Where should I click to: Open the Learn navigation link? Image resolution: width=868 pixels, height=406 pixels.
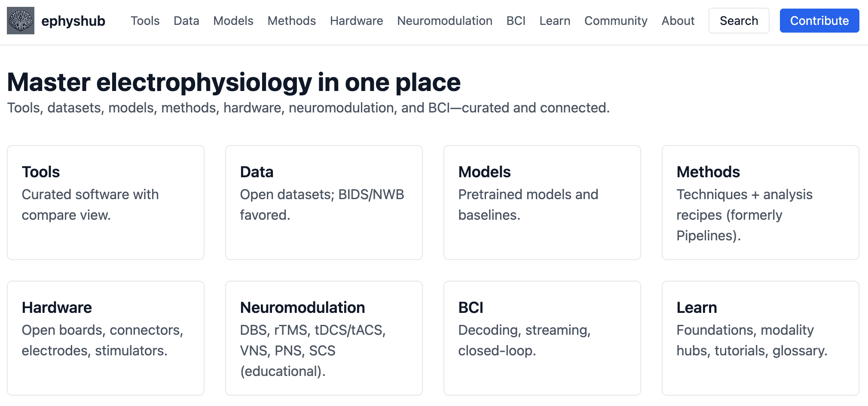pos(555,21)
